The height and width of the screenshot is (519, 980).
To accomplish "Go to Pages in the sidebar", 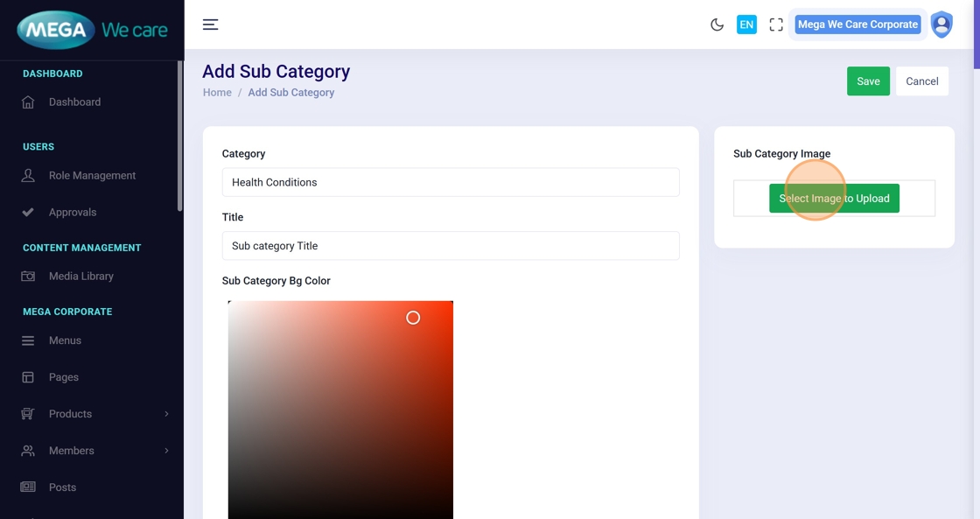I will (64, 377).
